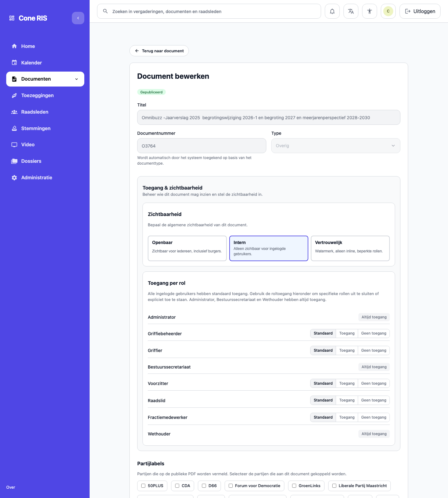Open the user avatar 'C'
The image size is (448, 498).
pyautogui.click(x=388, y=11)
